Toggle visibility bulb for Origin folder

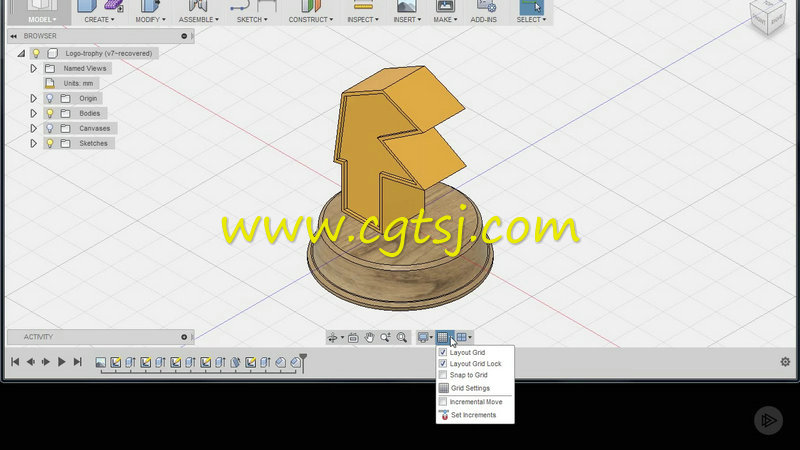(x=49, y=98)
